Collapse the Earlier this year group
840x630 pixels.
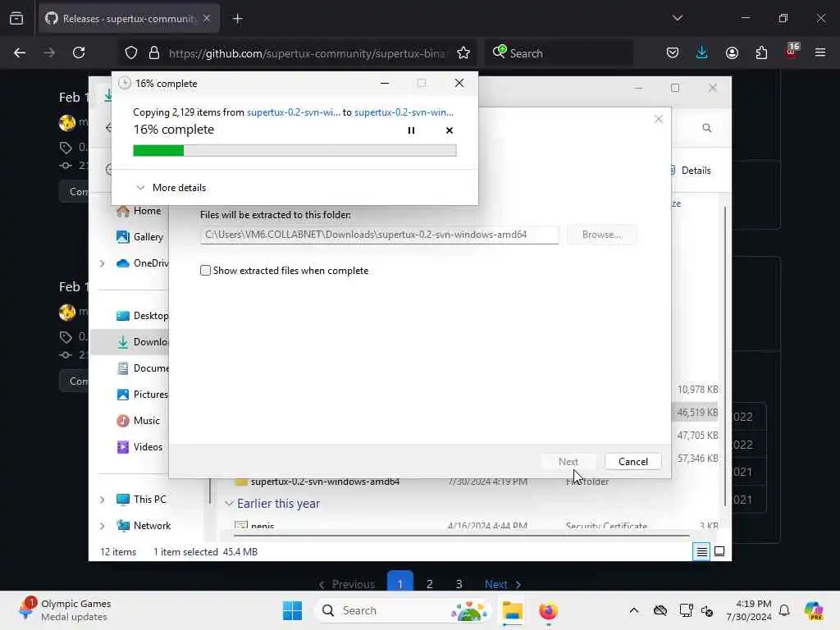230,504
